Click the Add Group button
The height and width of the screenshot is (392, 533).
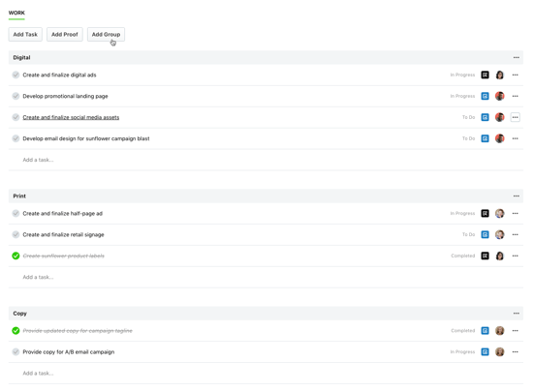tap(106, 34)
